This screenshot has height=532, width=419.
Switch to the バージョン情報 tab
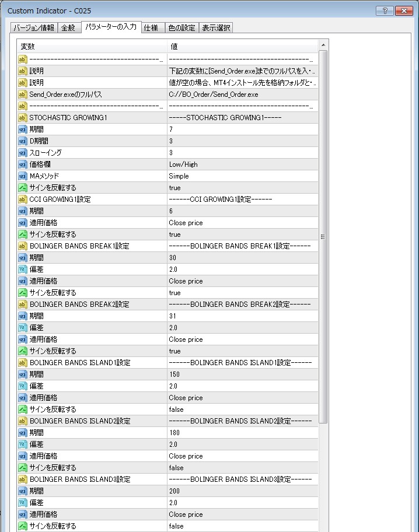(34, 28)
